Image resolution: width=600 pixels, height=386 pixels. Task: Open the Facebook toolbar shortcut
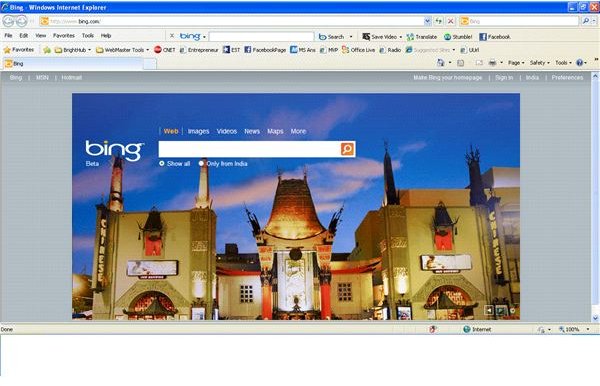coord(495,37)
